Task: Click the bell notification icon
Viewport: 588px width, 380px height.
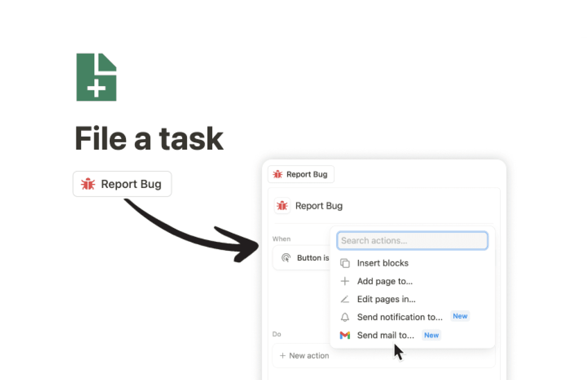Action: 345,317
